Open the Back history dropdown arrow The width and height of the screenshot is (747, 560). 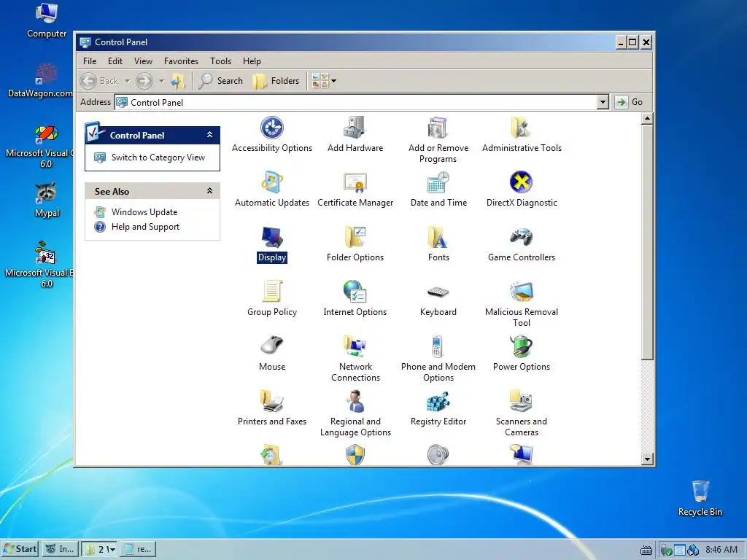coord(127,82)
